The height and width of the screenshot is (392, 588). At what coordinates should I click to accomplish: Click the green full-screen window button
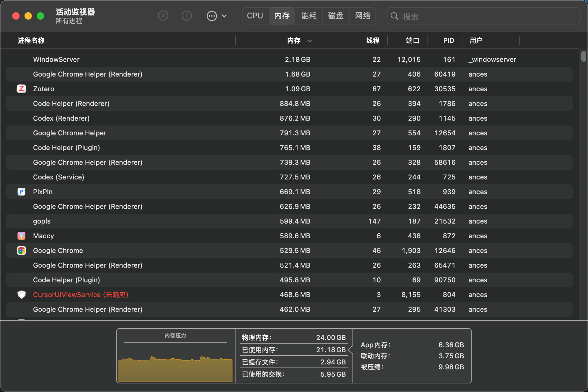tap(40, 16)
